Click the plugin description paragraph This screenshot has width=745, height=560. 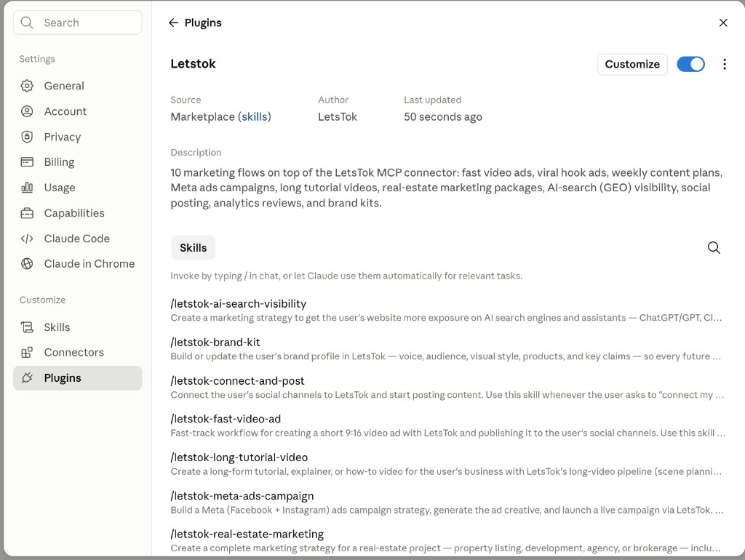[447, 188]
